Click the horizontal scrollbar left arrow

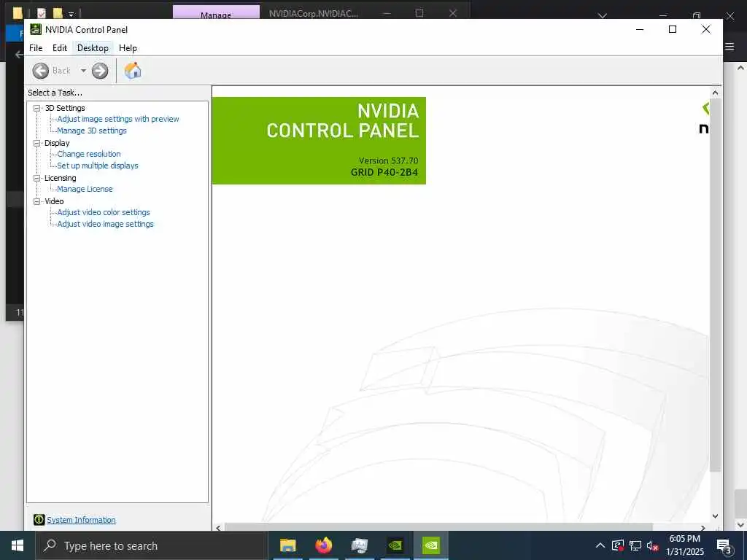pyautogui.click(x=218, y=528)
